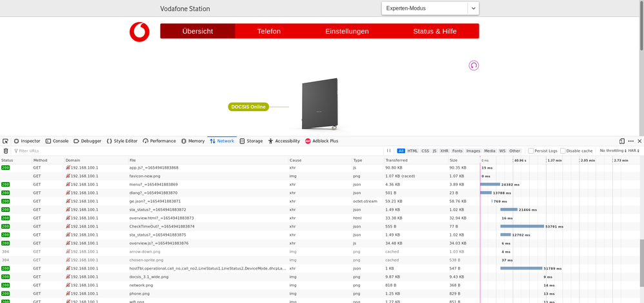Click the 53791 ms timing bar
Image resolution: width=644 pixels, height=303 pixels.
tap(522, 227)
